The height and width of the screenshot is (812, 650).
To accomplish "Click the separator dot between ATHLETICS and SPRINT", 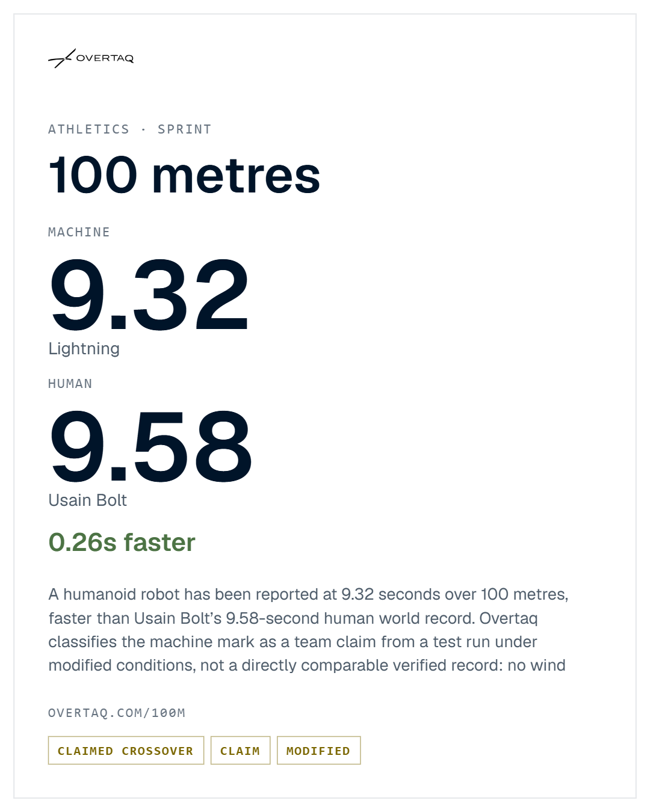I will coord(143,129).
